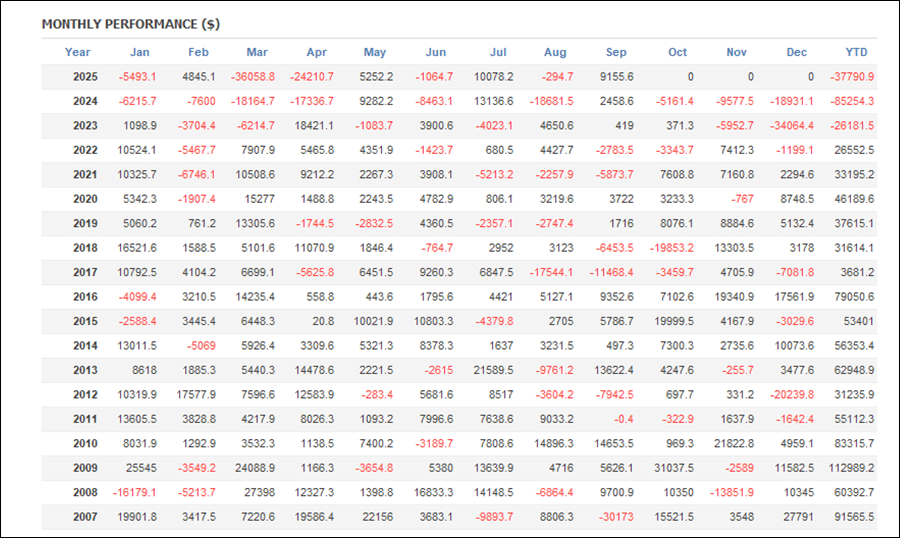The height and width of the screenshot is (538, 900).
Task: Click the Dec column header
Action: [797, 52]
